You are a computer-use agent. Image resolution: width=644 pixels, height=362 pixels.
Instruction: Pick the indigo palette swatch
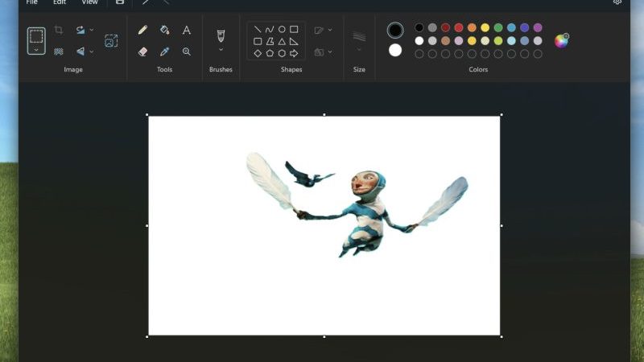click(524, 27)
